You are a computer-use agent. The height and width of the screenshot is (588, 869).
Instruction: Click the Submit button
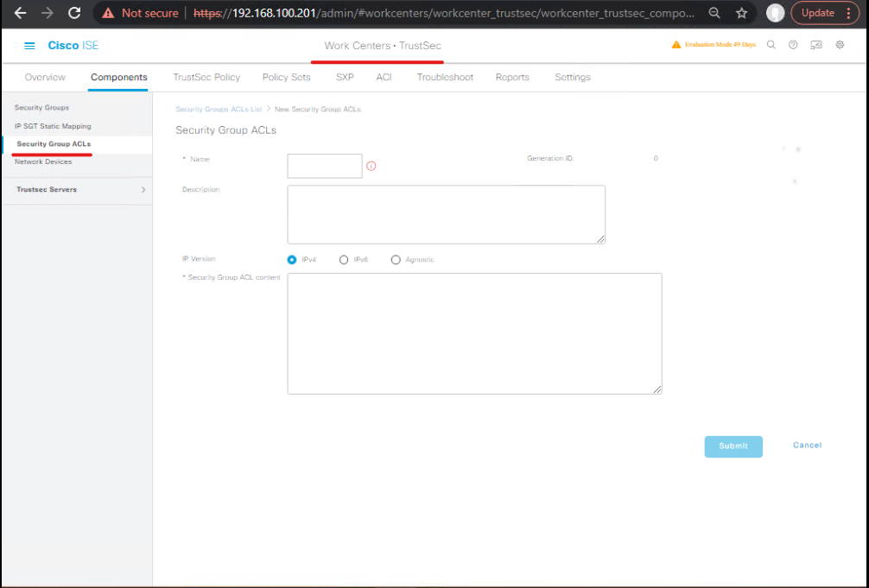(733, 446)
